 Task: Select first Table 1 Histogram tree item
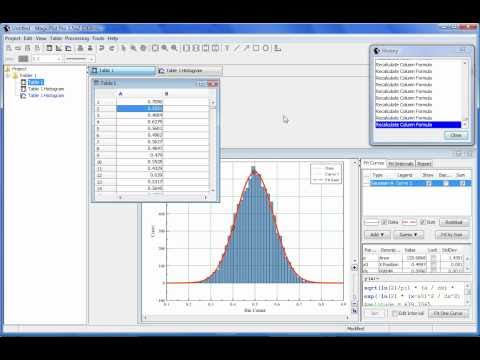[46, 89]
